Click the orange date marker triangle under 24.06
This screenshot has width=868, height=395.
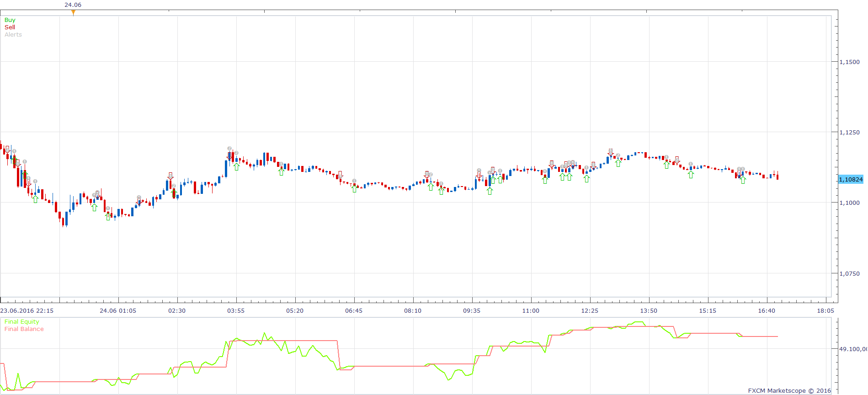(x=73, y=12)
